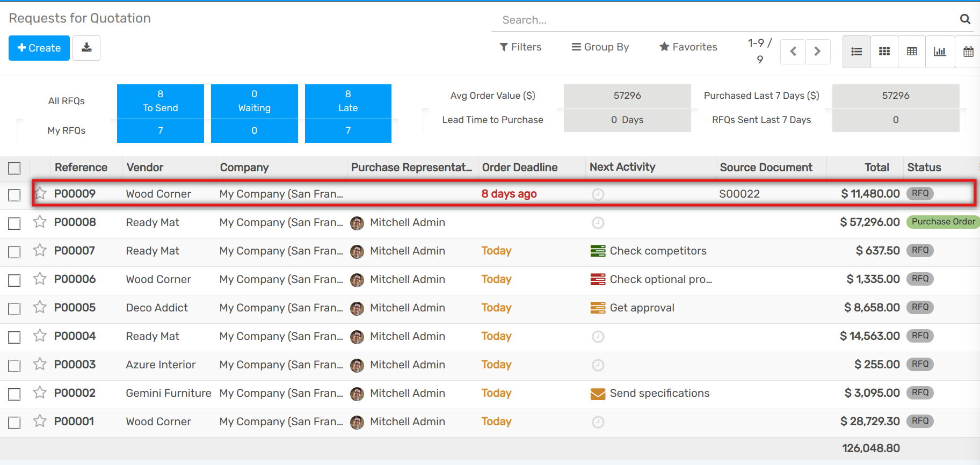
Task: Open the calendar view
Action: tap(968, 52)
